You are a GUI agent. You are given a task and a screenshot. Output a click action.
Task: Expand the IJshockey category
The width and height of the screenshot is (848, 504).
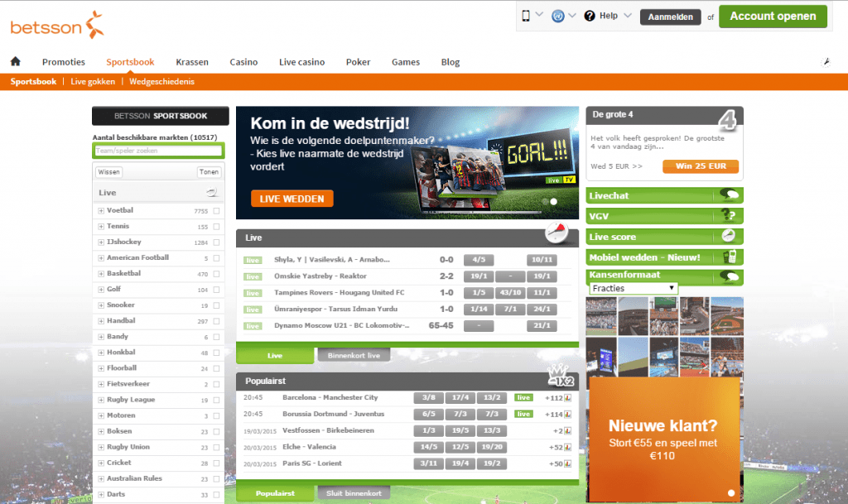(101, 242)
